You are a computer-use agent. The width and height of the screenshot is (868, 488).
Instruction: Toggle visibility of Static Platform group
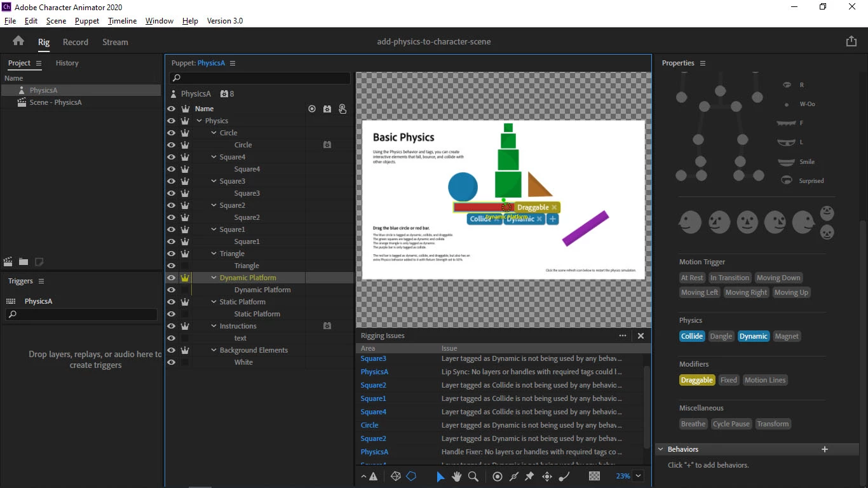171,302
